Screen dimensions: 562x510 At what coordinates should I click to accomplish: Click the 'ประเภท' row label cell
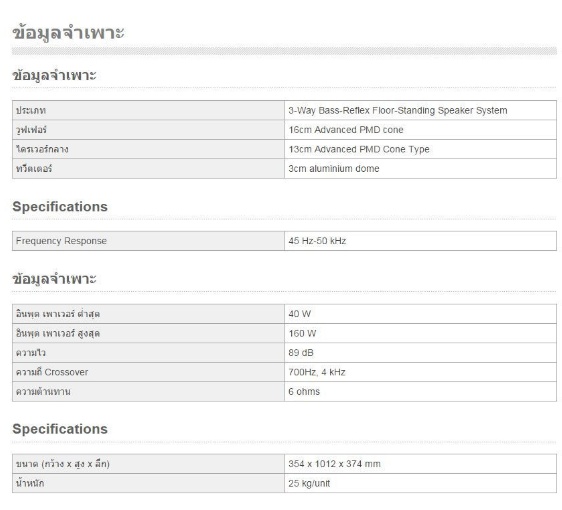tap(148, 110)
